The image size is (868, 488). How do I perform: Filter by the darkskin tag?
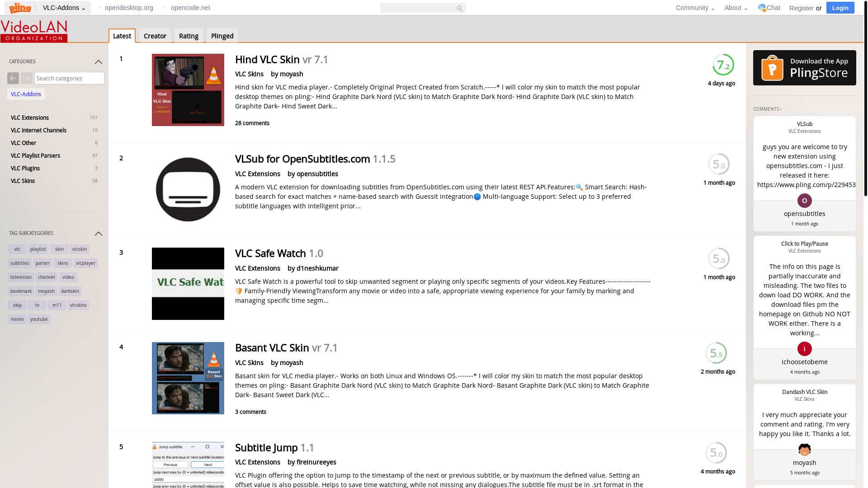click(x=70, y=291)
